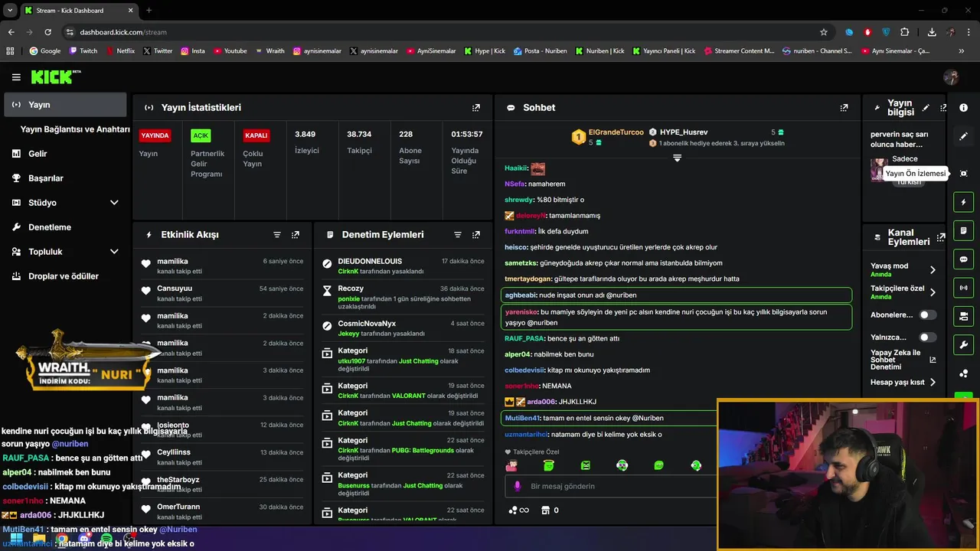Open Denetim Eylemleri filter icon
This screenshot has width=980, height=551.
point(458,235)
